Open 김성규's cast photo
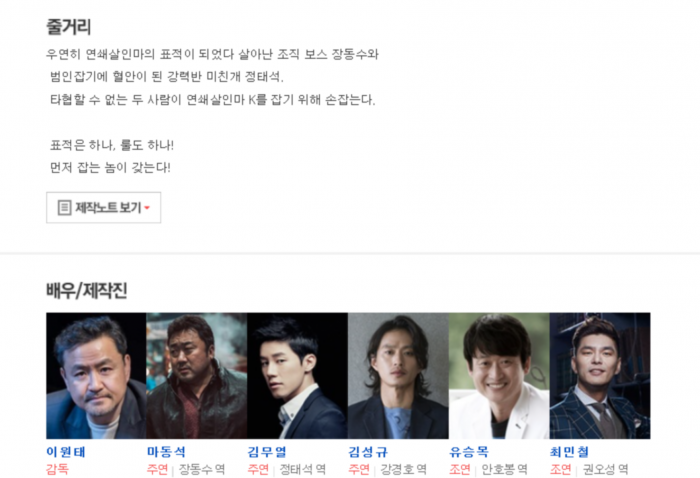Screen dimensions: 700x478 click(x=398, y=376)
